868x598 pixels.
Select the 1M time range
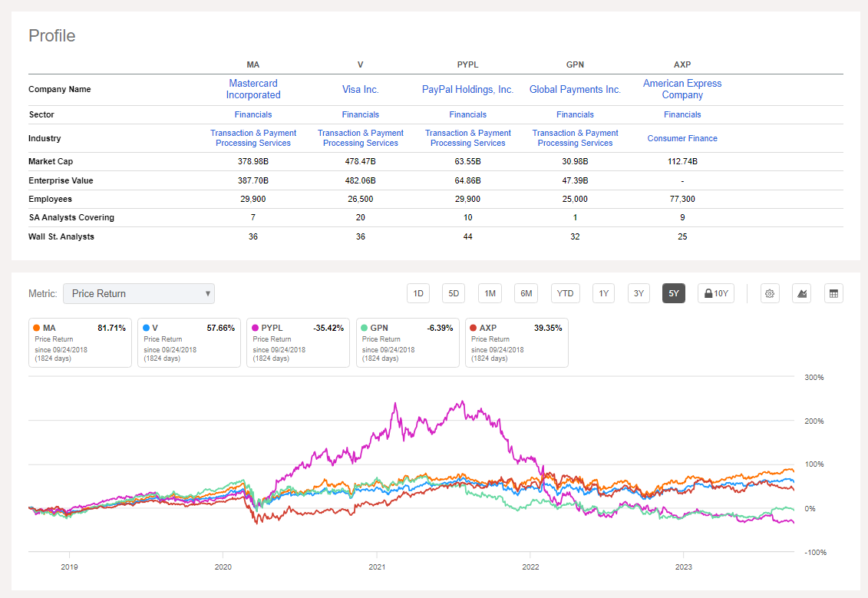(x=490, y=293)
